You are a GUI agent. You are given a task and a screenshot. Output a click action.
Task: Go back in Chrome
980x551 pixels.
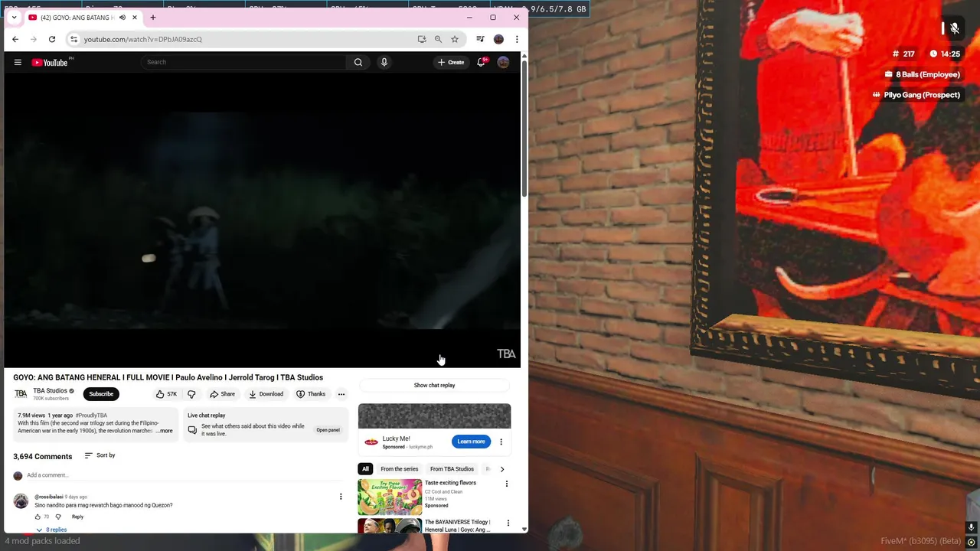click(15, 39)
